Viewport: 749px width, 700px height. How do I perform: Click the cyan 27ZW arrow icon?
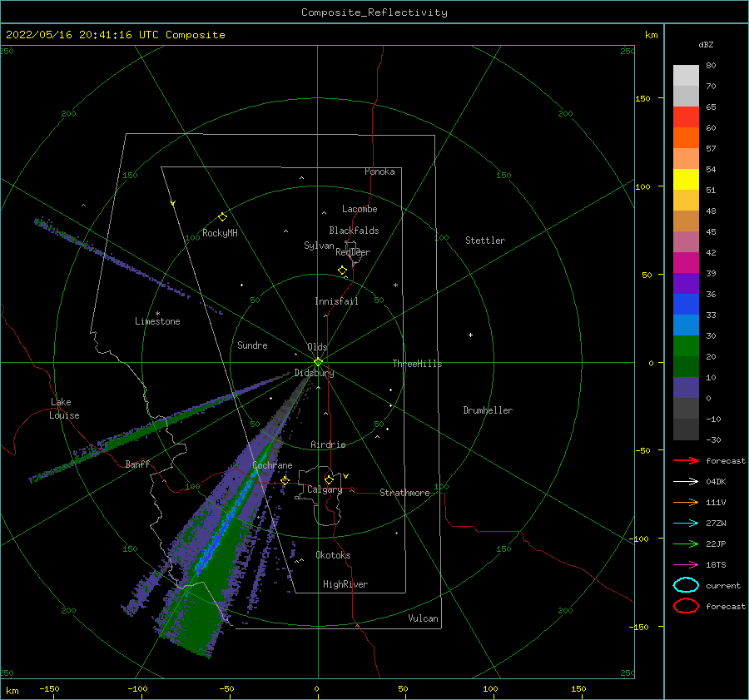[686, 524]
